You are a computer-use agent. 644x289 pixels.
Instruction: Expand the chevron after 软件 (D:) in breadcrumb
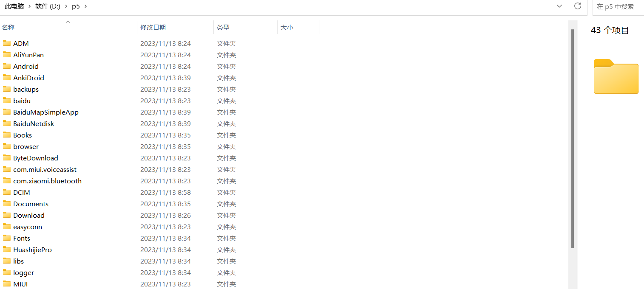coord(66,6)
